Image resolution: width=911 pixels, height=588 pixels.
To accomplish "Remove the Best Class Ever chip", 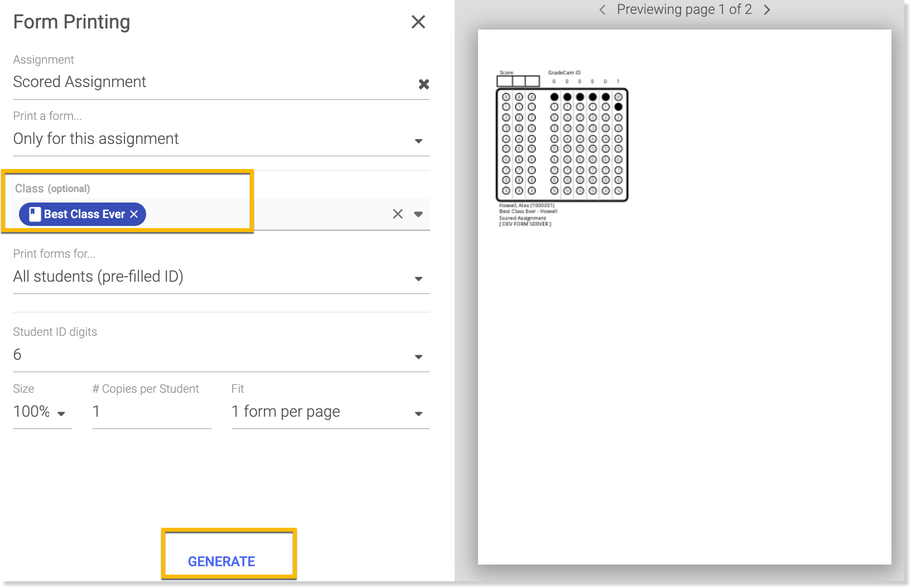I will pos(134,214).
